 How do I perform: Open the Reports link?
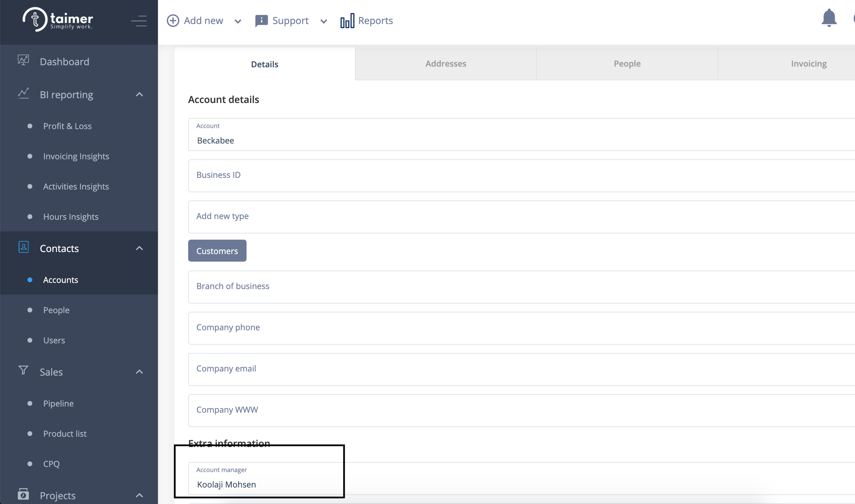pyautogui.click(x=375, y=21)
